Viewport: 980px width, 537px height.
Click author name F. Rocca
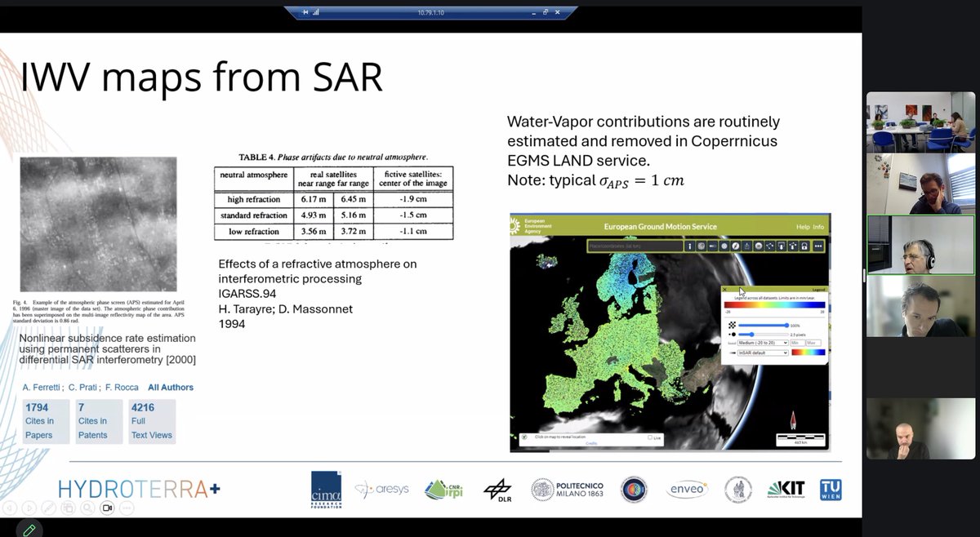pyautogui.click(x=120, y=387)
